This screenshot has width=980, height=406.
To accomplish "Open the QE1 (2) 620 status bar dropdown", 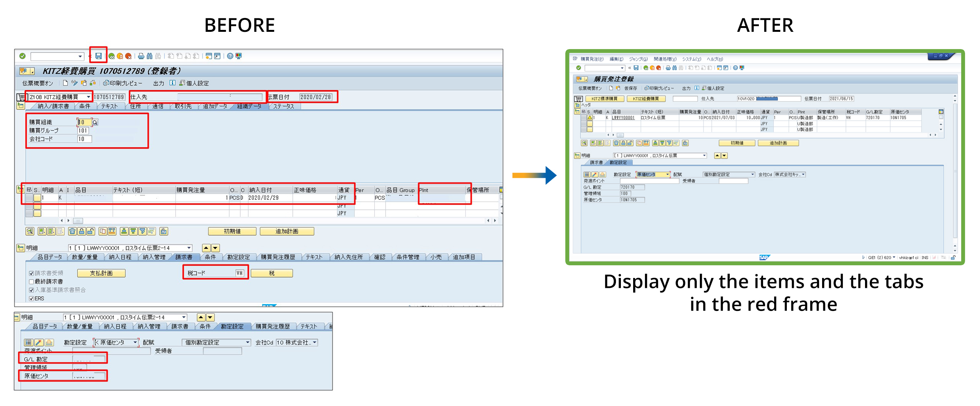I will 894,258.
